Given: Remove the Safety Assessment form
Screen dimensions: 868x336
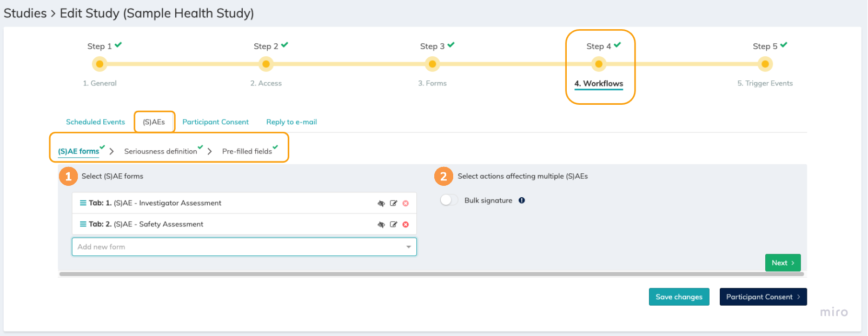Looking at the screenshot, I should coord(406,225).
